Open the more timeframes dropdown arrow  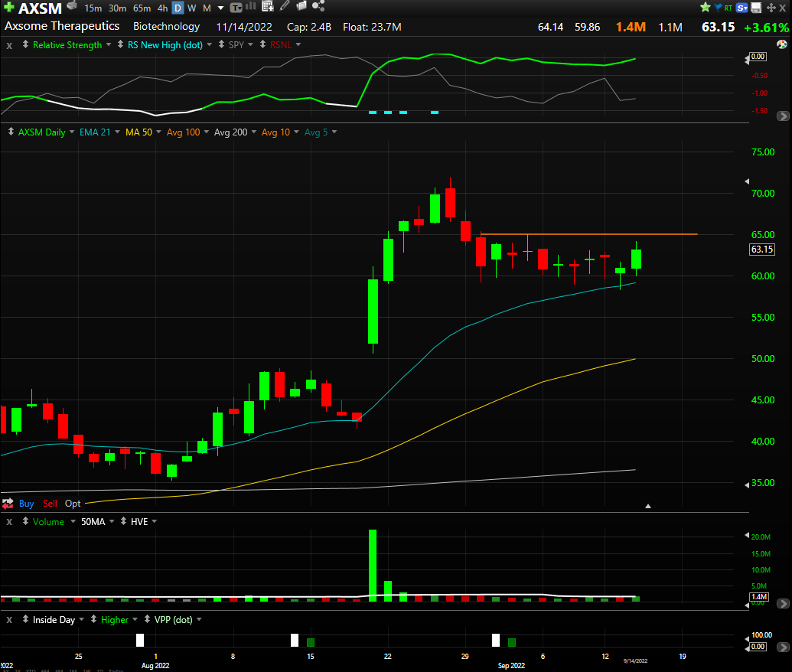point(220,8)
